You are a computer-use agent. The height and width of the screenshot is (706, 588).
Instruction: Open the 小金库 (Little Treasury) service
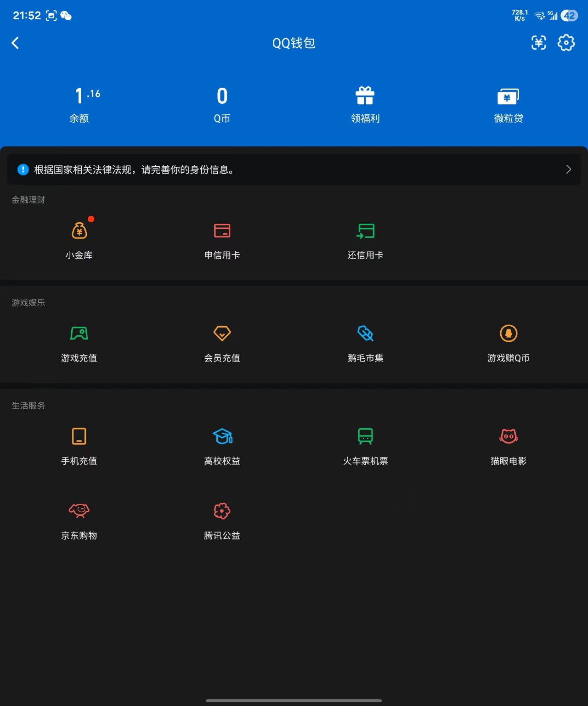tap(79, 237)
